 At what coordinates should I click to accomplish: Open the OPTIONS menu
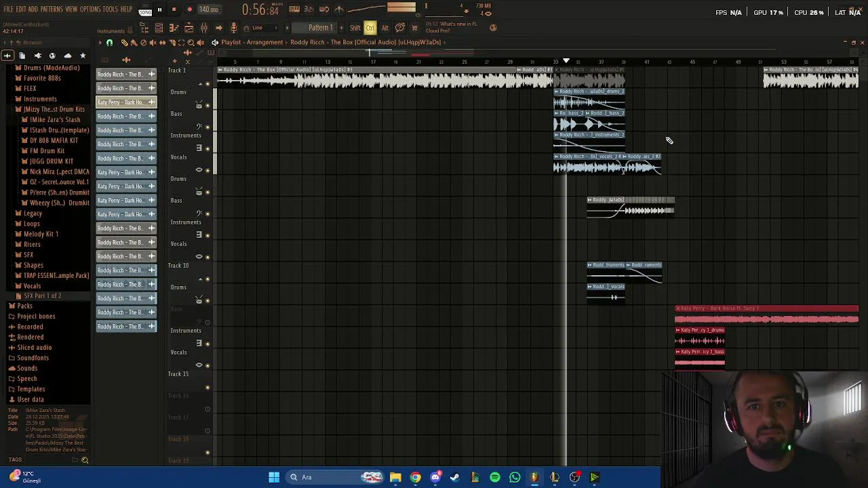click(x=90, y=9)
